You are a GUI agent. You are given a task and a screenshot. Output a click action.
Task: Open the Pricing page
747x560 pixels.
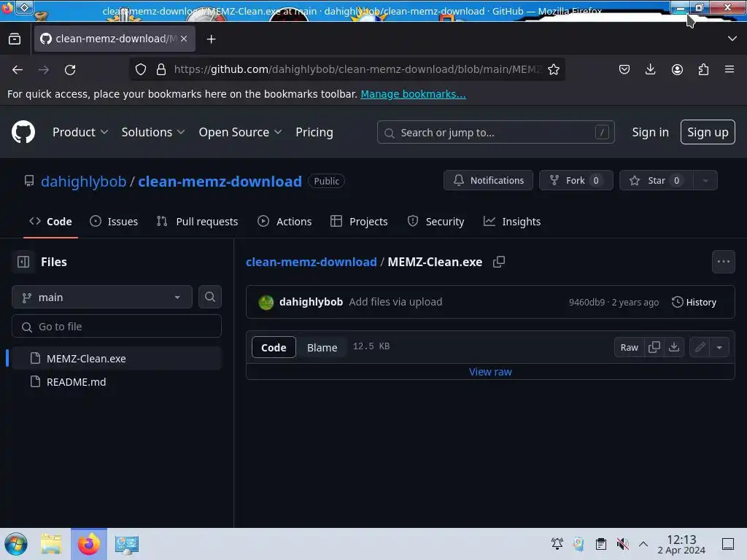314,132
